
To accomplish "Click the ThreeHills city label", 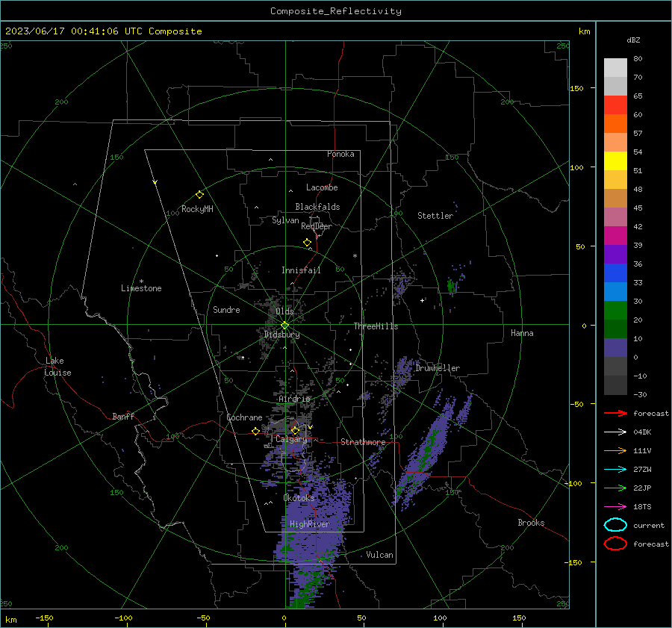I will click(376, 326).
